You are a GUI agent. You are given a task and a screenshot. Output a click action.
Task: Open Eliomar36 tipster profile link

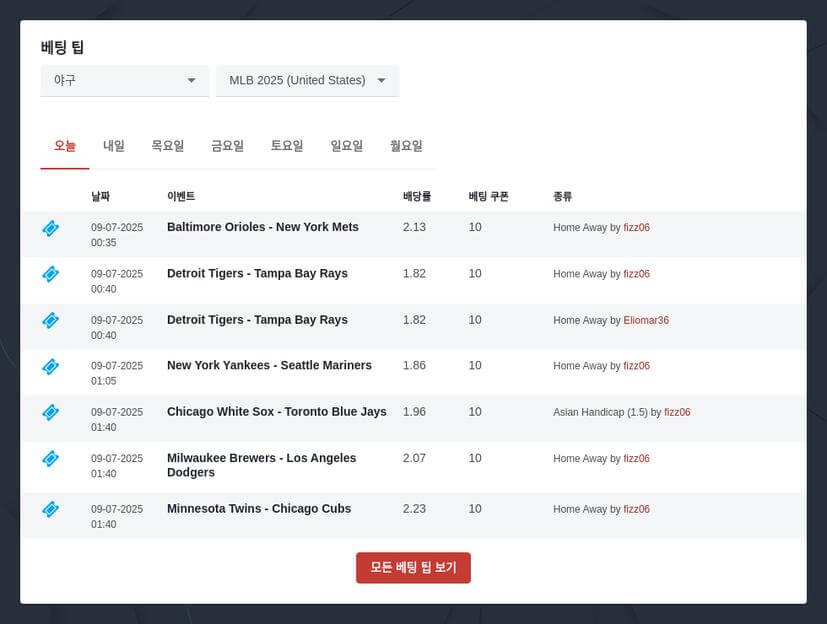tap(646, 320)
